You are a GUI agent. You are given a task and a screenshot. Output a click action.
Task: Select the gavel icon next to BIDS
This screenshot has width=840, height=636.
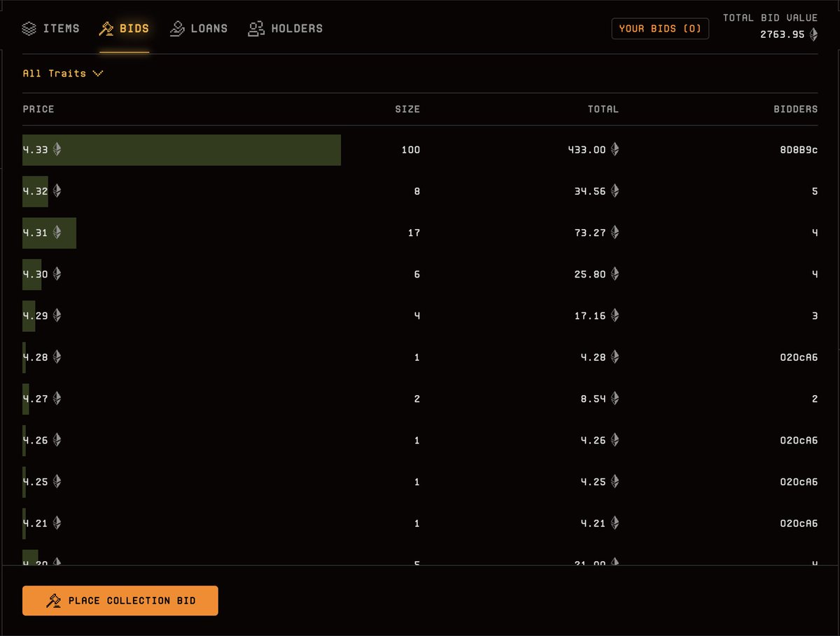click(x=106, y=28)
